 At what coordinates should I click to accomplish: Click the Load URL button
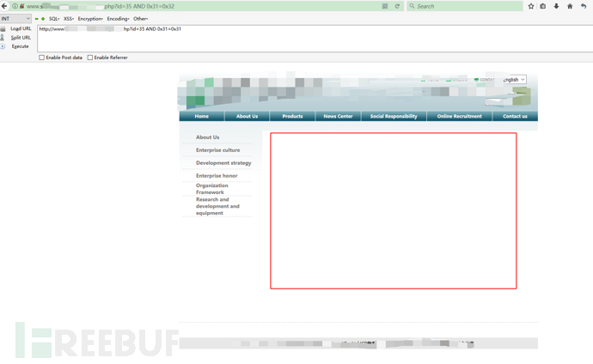[x=21, y=28]
